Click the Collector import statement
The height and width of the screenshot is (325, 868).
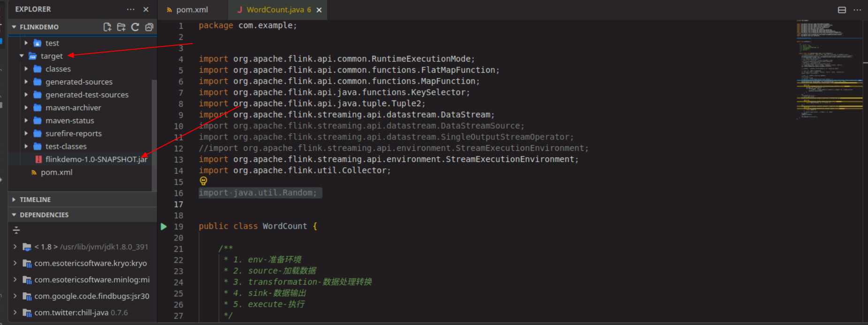click(295, 170)
